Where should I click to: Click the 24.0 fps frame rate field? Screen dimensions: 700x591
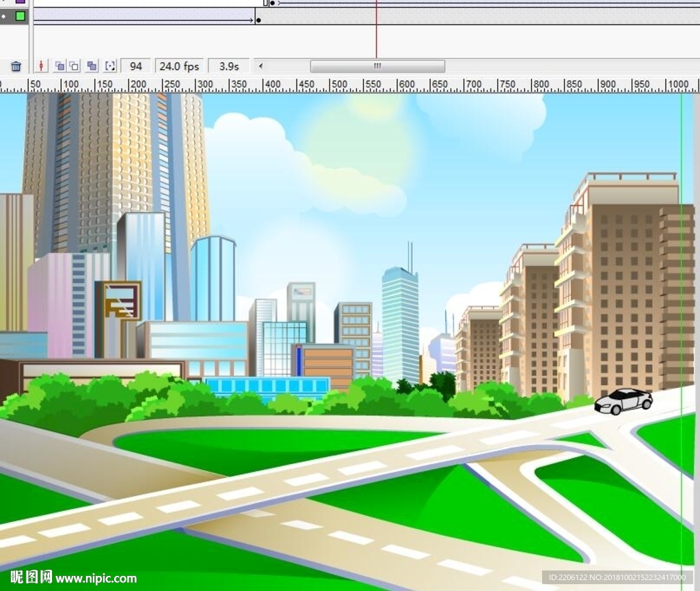pyautogui.click(x=178, y=66)
